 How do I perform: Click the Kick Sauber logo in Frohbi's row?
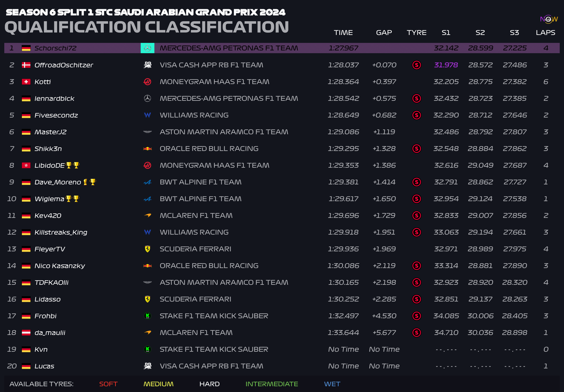coord(147,316)
